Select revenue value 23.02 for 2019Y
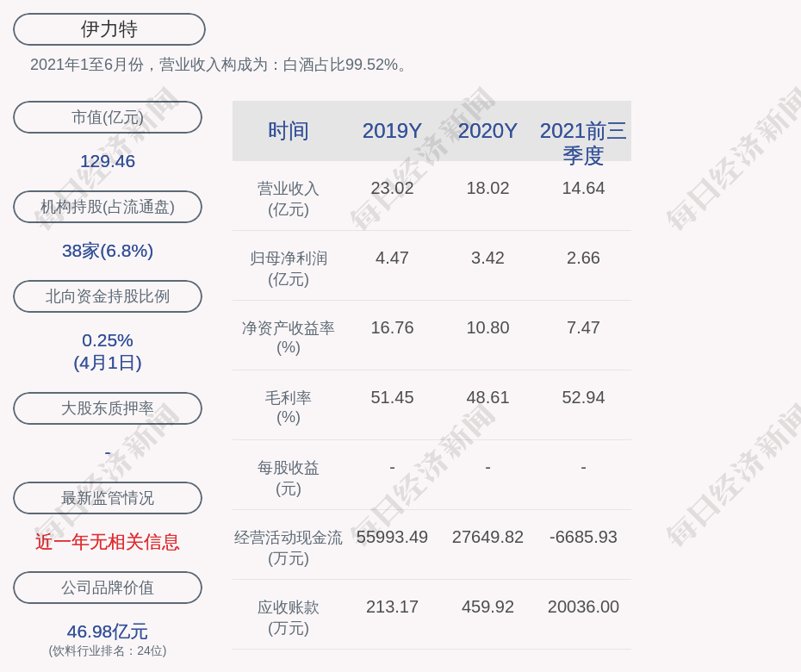 [393, 188]
